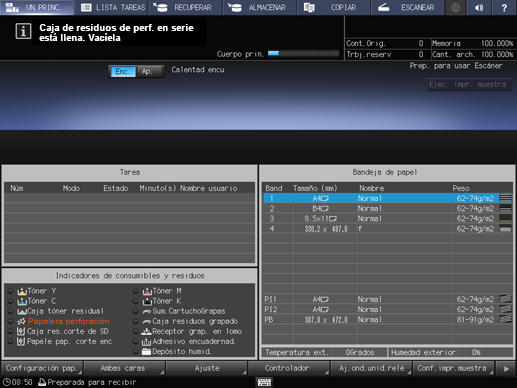Click the Tamaño (mm) column header
517x388 pixels.
tap(315, 188)
